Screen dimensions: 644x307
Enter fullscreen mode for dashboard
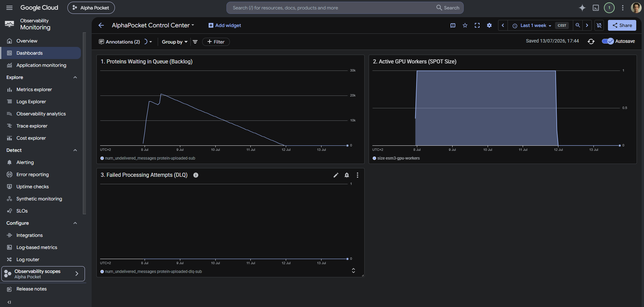(477, 25)
